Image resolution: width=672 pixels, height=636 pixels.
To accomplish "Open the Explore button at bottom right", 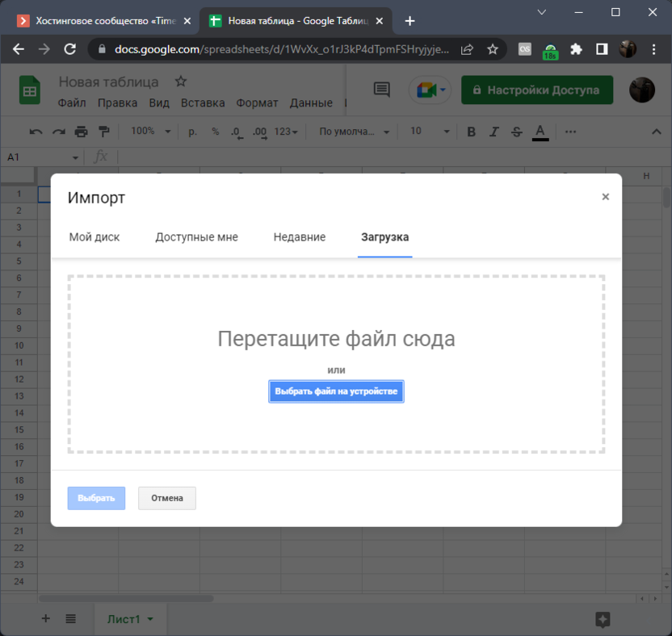I will 603,618.
